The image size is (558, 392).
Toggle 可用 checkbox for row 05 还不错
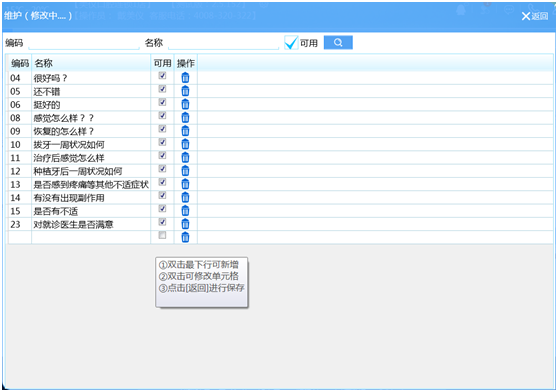click(x=162, y=89)
